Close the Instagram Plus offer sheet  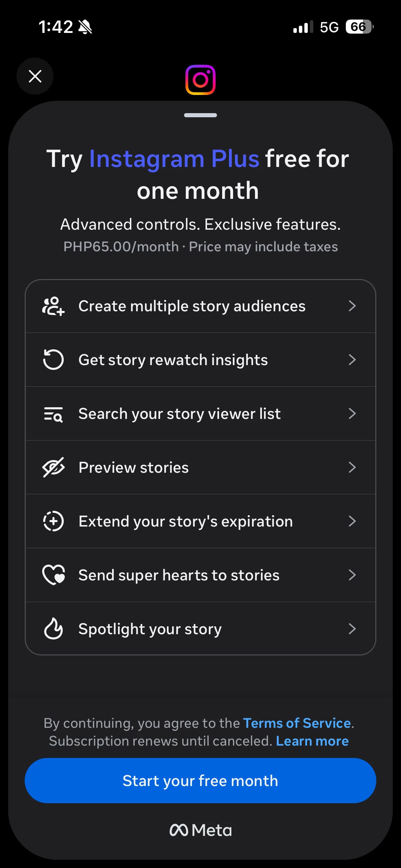pos(35,76)
